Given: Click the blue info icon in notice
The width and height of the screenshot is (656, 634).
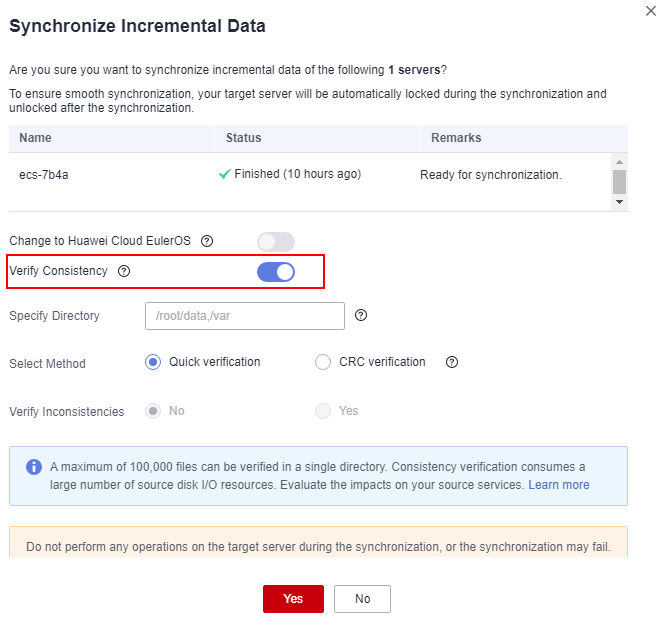Looking at the screenshot, I should [34, 467].
